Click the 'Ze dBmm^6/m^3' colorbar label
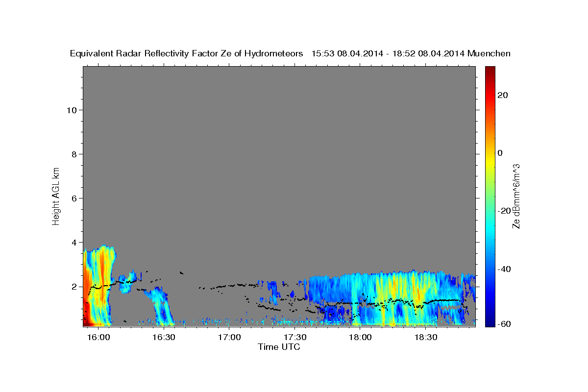The height and width of the screenshot is (392, 588). click(x=516, y=196)
